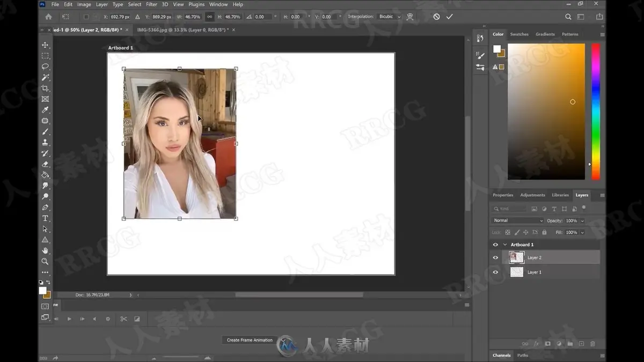Screen dimensions: 644x362
Task: Open the Select menu
Action: pos(135,4)
